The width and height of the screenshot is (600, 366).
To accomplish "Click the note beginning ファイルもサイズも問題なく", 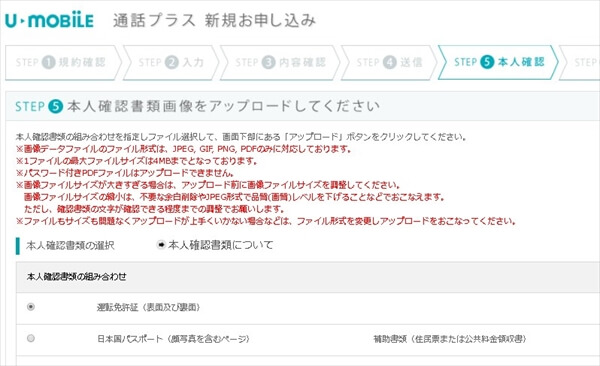I will pos(266,221).
